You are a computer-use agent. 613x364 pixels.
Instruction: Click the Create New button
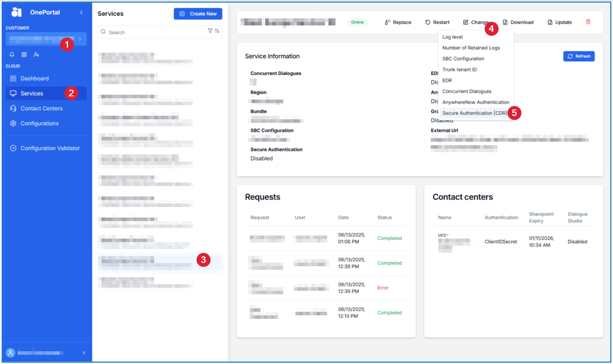198,14
